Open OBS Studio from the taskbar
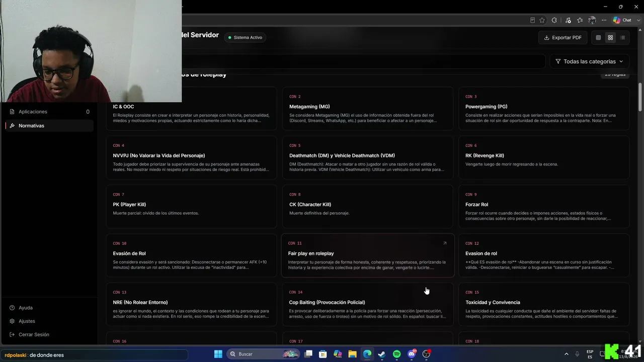The height and width of the screenshot is (362, 644). (427, 354)
